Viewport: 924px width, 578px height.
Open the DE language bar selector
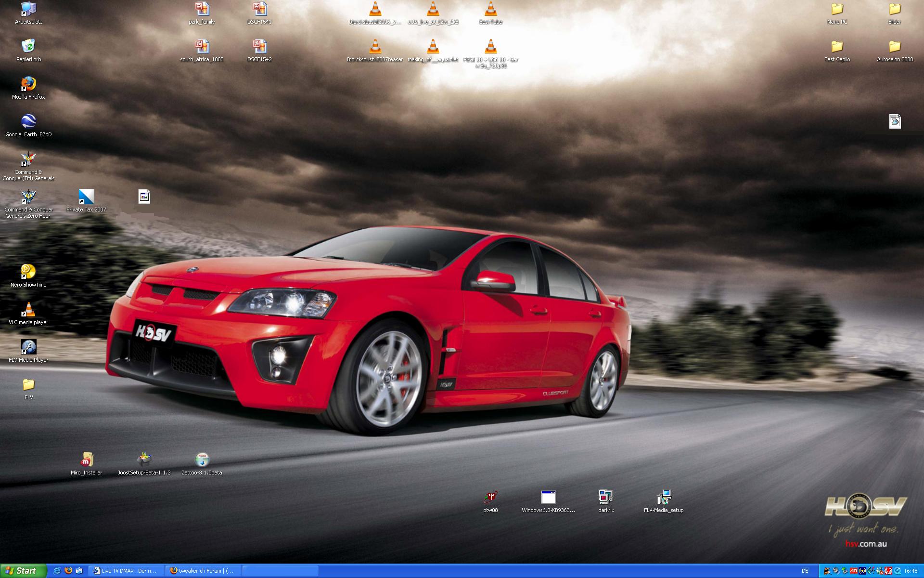coord(805,571)
